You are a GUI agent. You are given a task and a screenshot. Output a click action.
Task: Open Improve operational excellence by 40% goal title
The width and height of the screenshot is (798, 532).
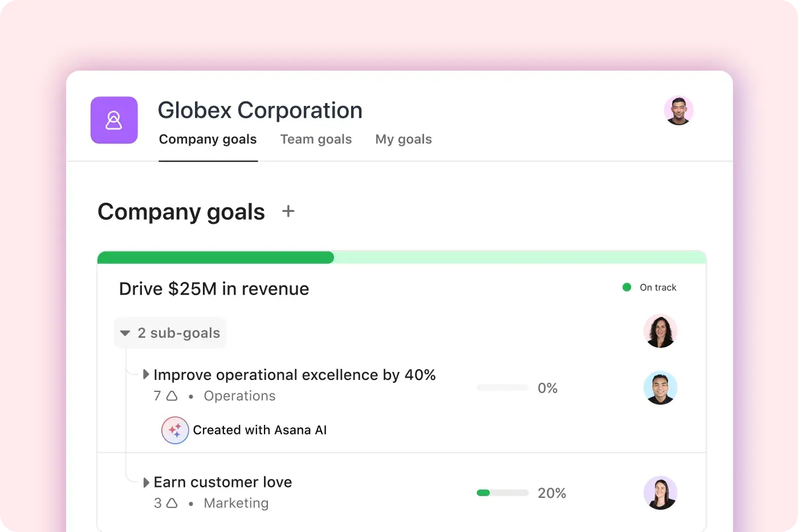(295, 375)
